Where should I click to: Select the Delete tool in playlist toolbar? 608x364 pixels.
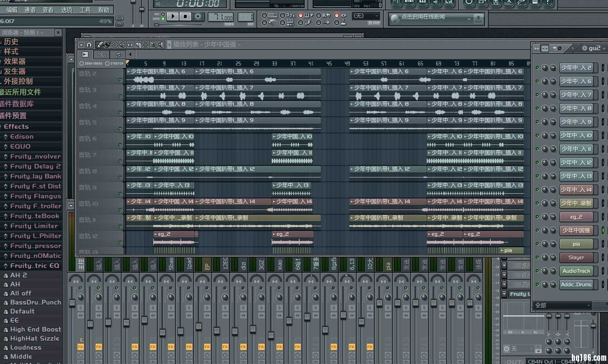(115, 45)
